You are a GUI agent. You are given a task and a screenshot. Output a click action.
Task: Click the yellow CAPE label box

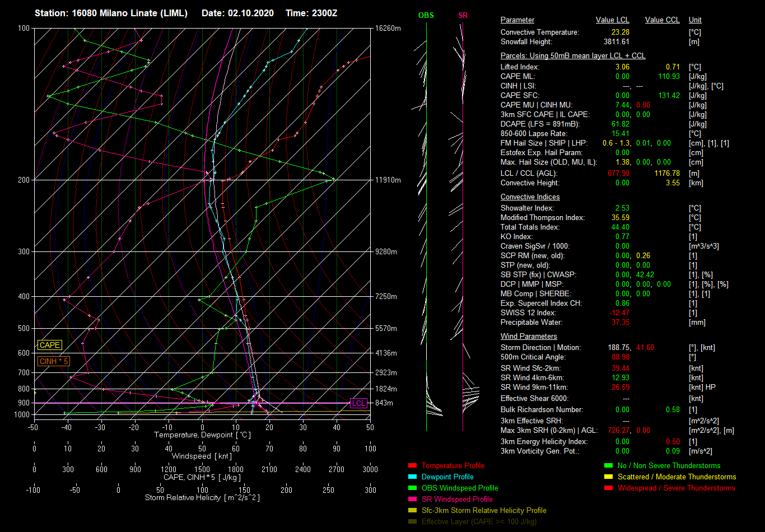coord(50,346)
